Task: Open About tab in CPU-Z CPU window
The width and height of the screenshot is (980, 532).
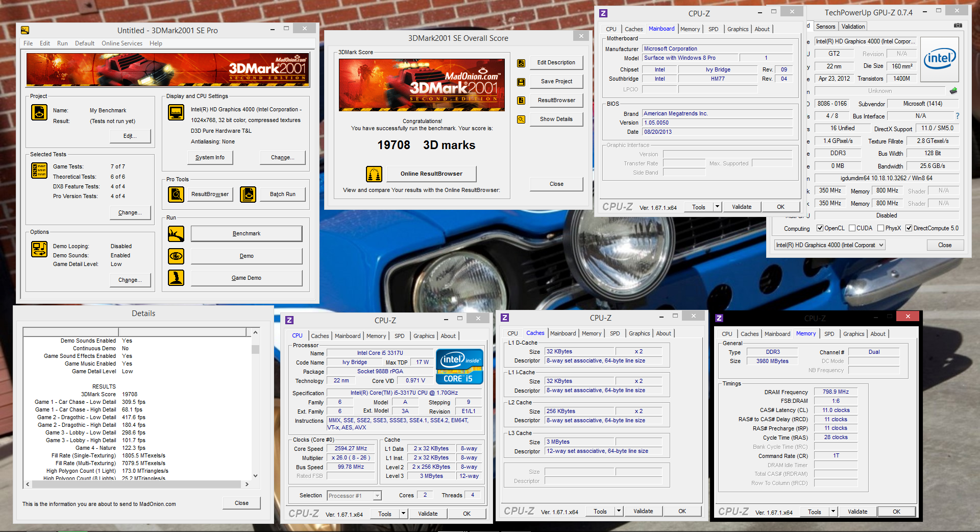Action: (448, 336)
